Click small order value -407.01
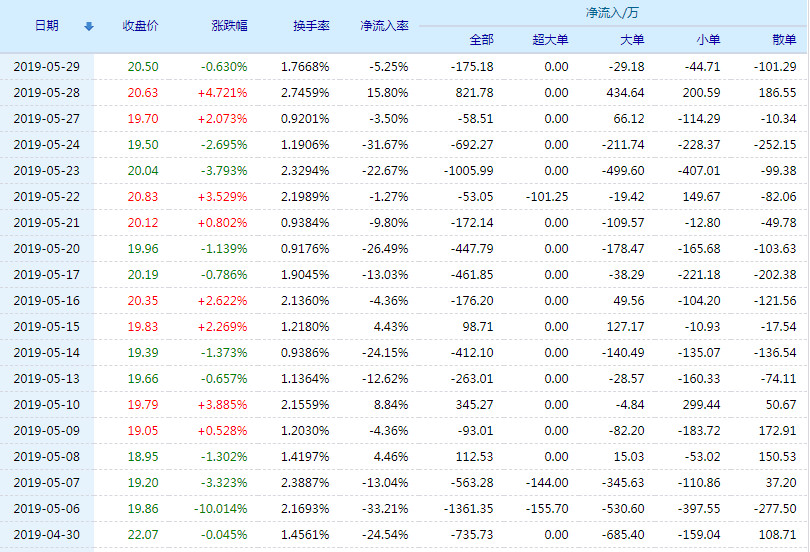The width and height of the screenshot is (810, 552). click(x=699, y=170)
